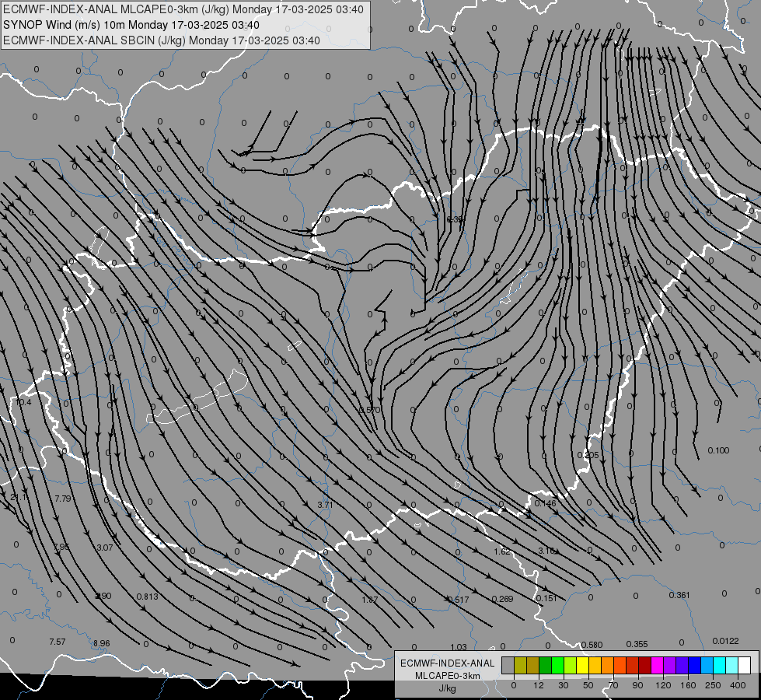Click the map value 3.07
Viewport: 761px width, 700px height.
pos(105,548)
